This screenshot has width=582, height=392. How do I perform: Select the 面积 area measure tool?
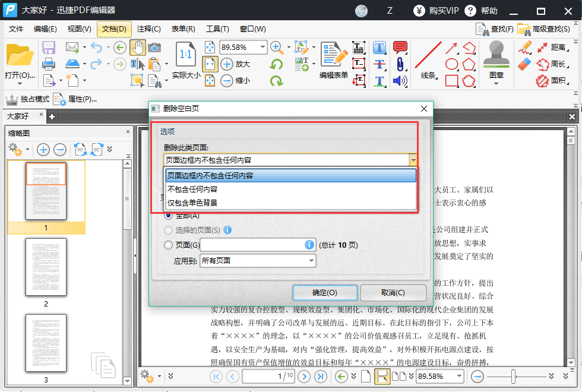pyautogui.click(x=552, y=81)
